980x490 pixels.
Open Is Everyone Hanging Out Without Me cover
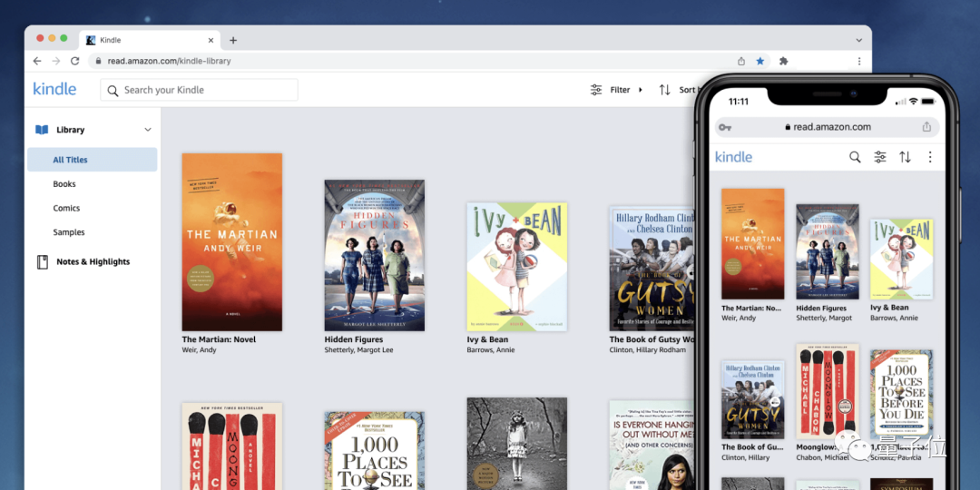click(x=652, y=445)
